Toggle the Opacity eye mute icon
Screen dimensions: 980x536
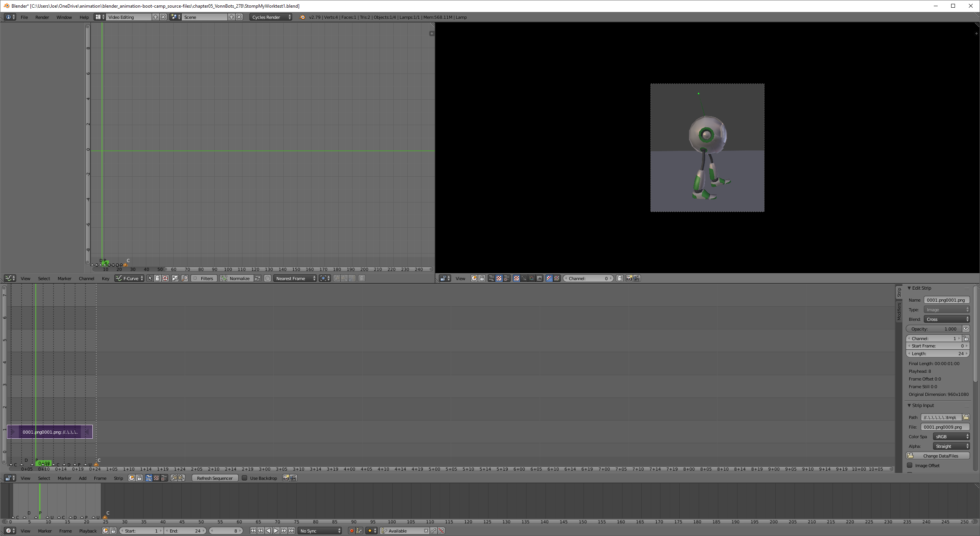[x=965, y=329]
